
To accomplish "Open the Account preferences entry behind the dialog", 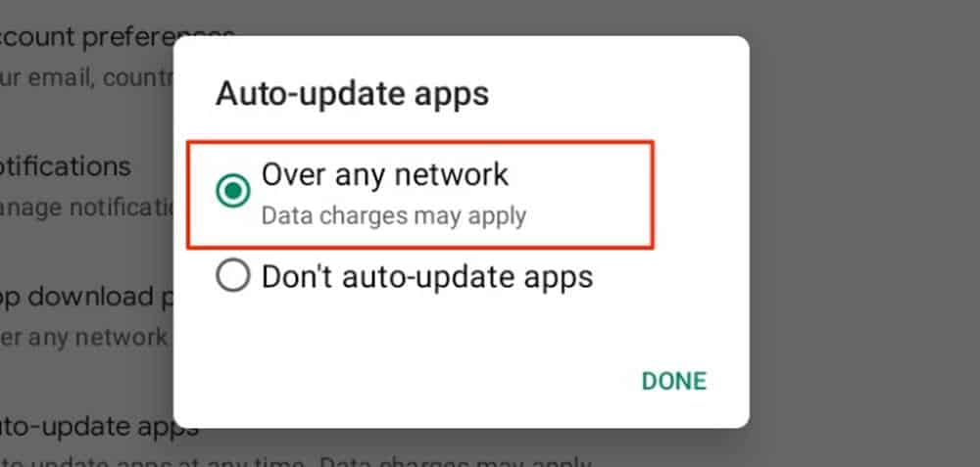I will point(86,39).
